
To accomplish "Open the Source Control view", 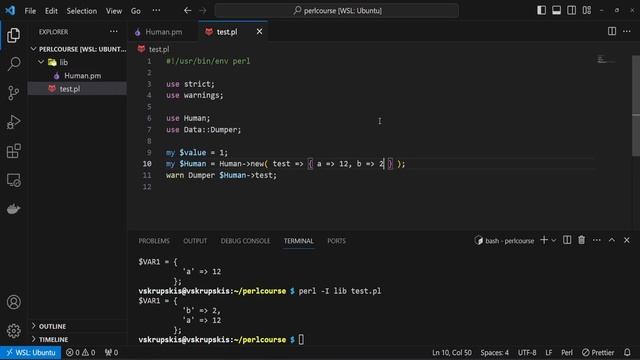I will tap(13, 93).
